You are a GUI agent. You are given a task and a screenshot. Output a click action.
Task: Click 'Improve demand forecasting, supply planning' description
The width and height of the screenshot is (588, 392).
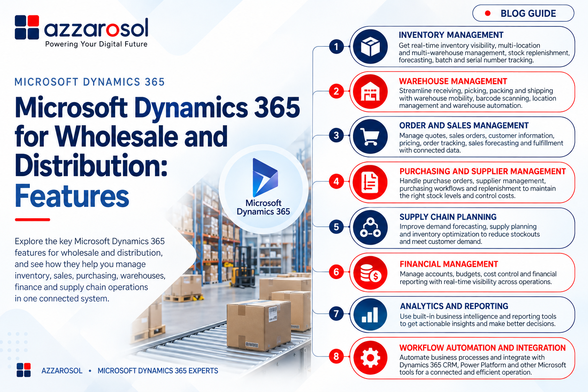click(470, 234)
